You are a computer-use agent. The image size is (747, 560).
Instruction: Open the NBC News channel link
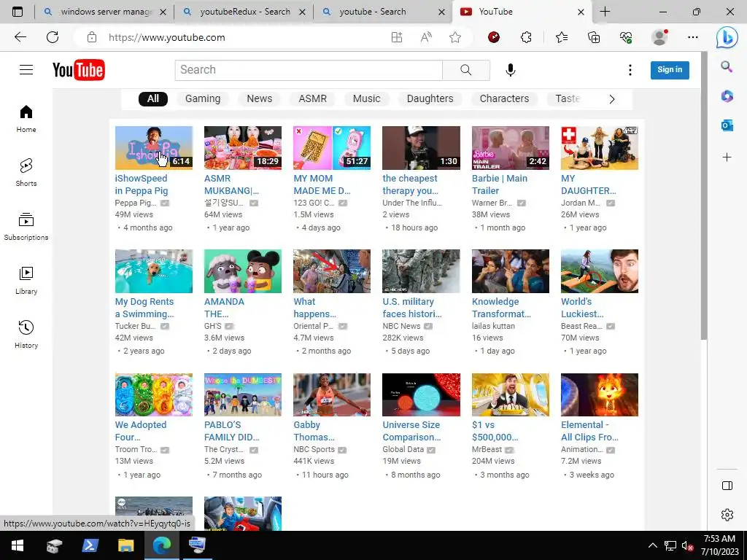tap(402, 326)
